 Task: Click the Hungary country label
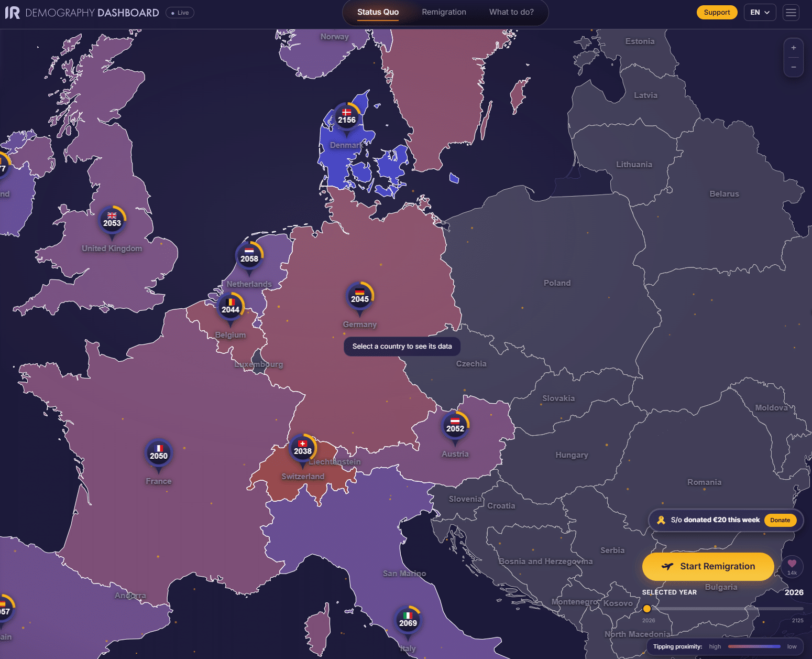coord(572,455)
